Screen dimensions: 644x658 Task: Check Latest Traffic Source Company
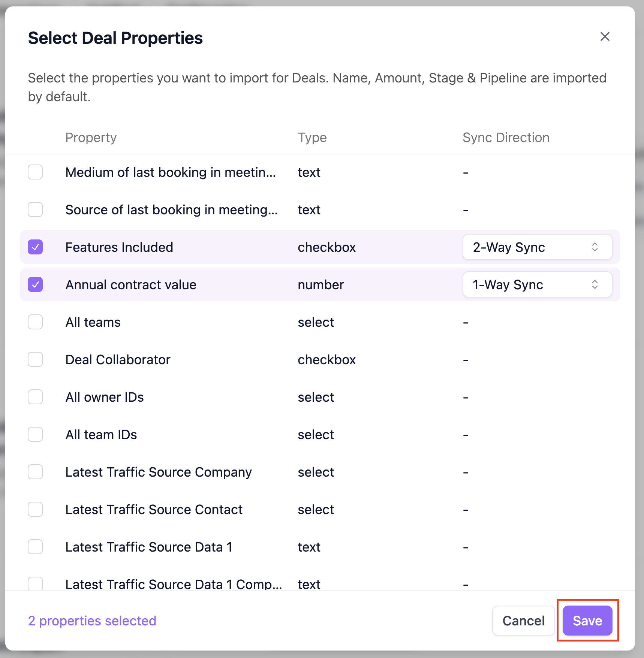pyautogui.click(x=35, y=472)
